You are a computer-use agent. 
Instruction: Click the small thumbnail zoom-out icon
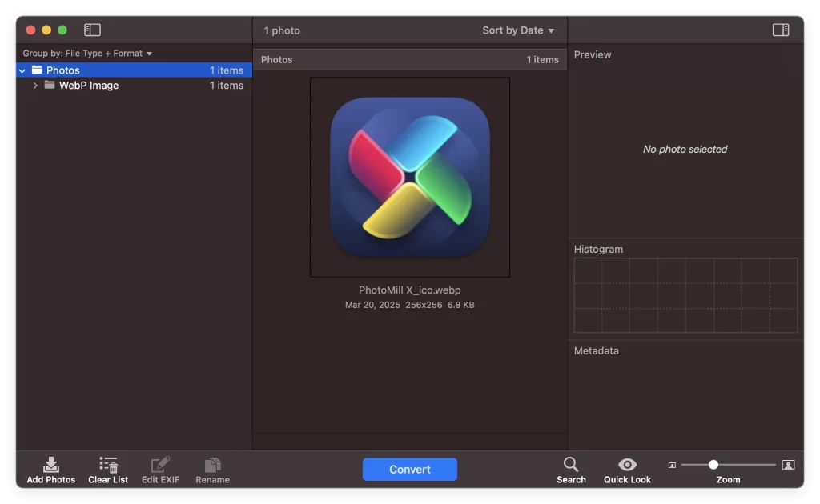pyautogui.click(x=672, y=465)
